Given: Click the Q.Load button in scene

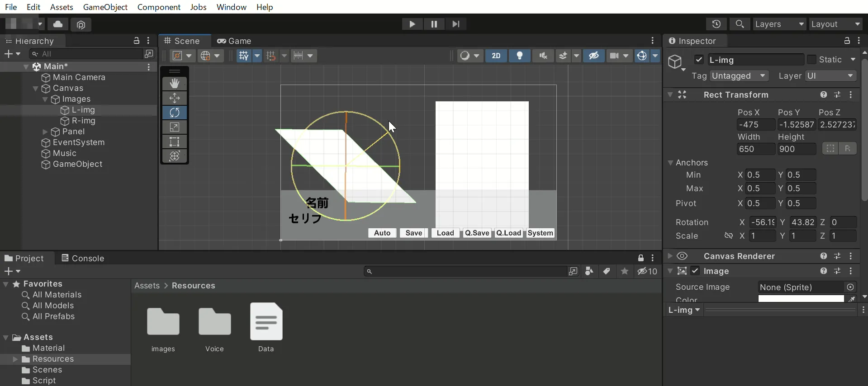Looking at the screenshot, I should click(x=509, y=233).
